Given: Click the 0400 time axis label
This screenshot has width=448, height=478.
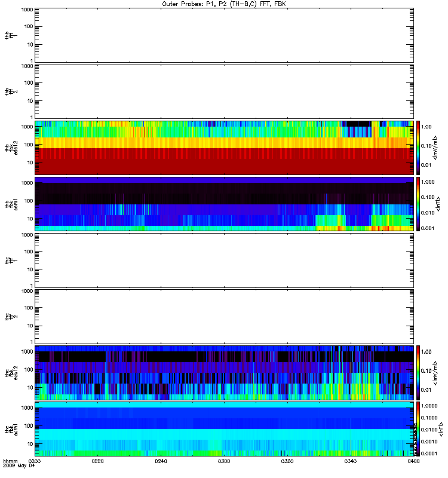Looking at the screenshot, I should 413,461.
